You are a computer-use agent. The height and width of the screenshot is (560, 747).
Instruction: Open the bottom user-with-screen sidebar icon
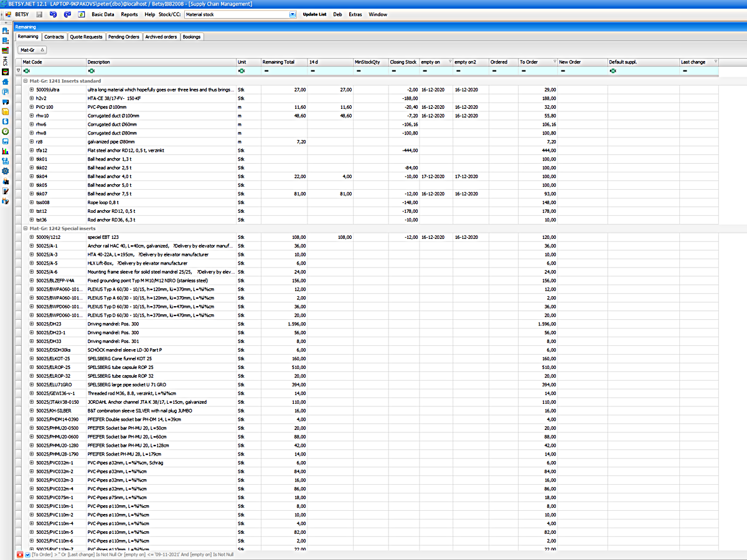[x=6, y=201]
